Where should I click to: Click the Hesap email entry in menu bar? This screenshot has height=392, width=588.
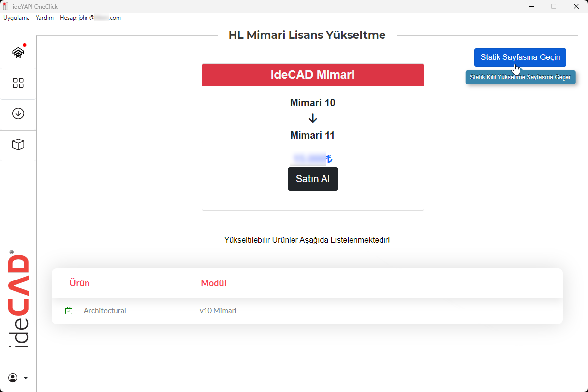(x=90, y=17)
